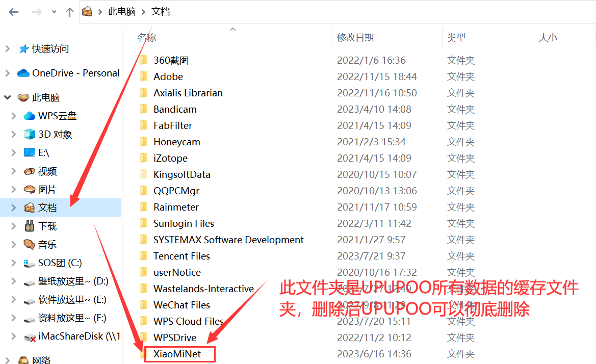The image size is (596, 364).
Task: Open SOS团 (C:) drive in sidebar
Action: [60, 263]
